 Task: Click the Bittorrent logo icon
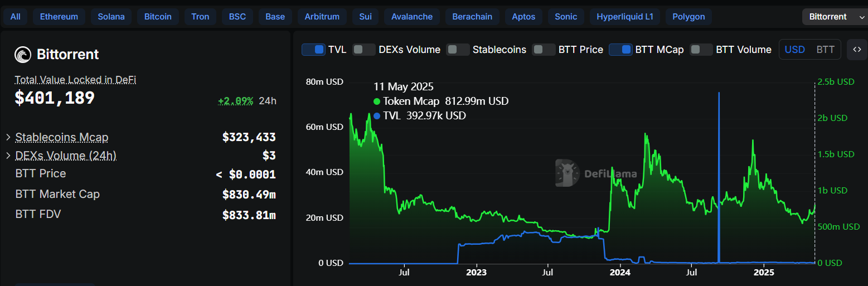(23, 55)
